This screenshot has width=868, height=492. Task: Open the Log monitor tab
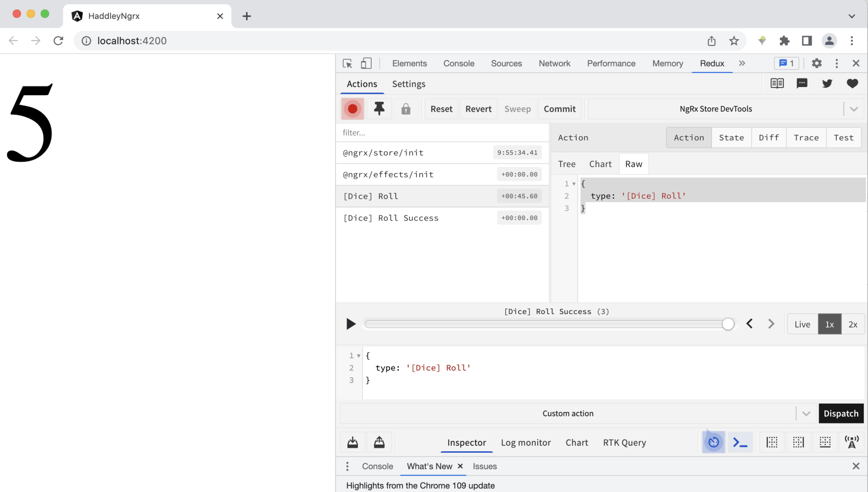(x=526, y=442)
